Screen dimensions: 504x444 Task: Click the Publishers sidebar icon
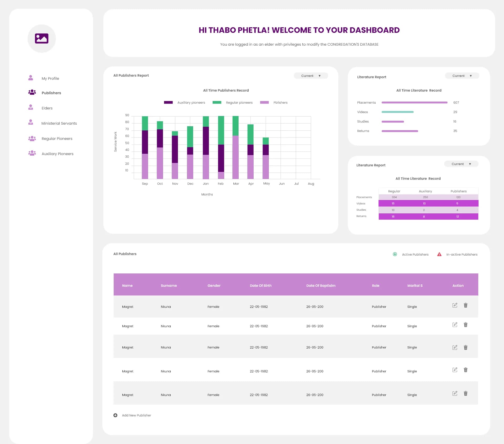coord(31,93)
